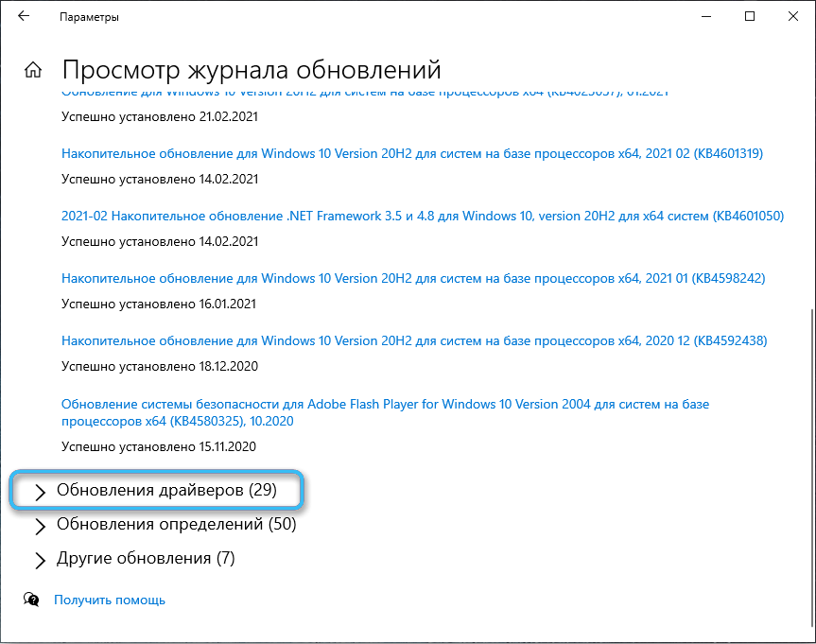The width and height of the screenshot is (816, 644).
Task: Open the KB4592438 cumulative update link
Action: [x=413, y=340]
